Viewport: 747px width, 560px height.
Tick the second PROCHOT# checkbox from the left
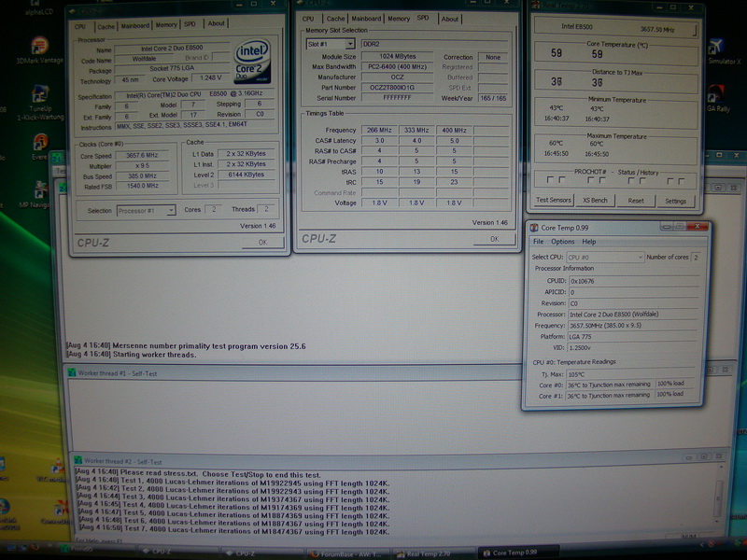562,179
